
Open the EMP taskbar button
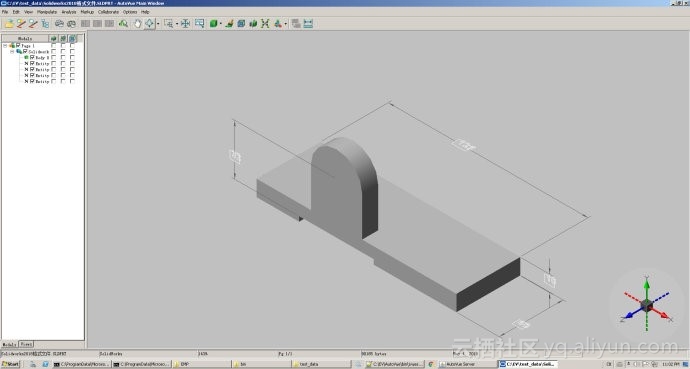pos(202,364)
